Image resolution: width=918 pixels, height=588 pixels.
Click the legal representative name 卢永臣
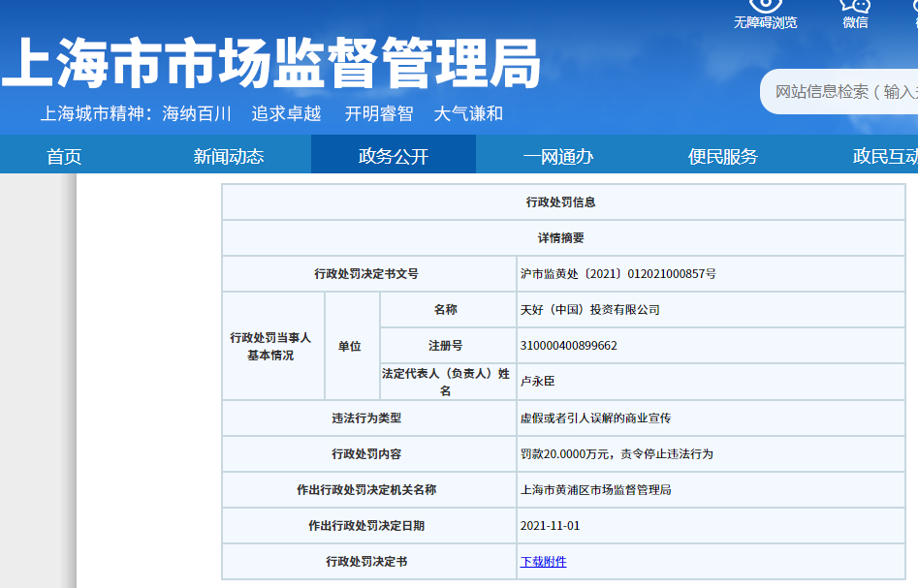coord(538,382)
